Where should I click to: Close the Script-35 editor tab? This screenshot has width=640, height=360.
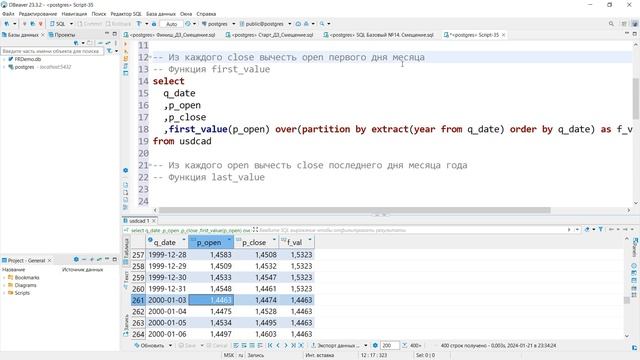point(503,35)
